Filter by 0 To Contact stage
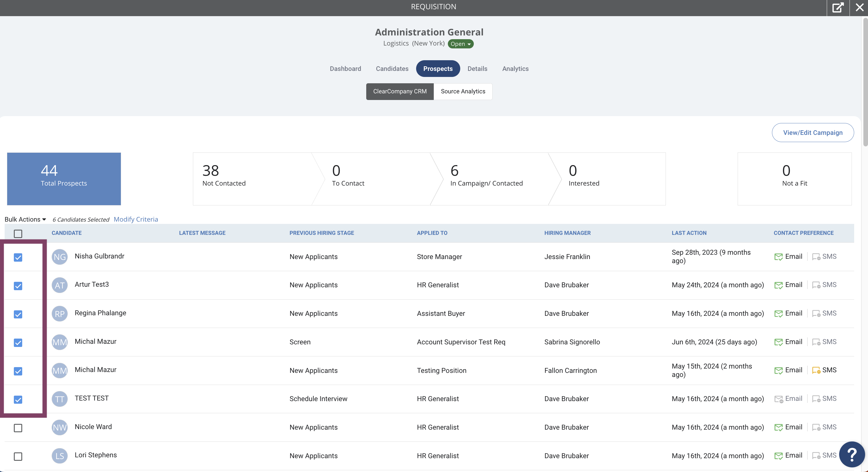The height and width of the screenshot is (472, 868). pos(377,179)
